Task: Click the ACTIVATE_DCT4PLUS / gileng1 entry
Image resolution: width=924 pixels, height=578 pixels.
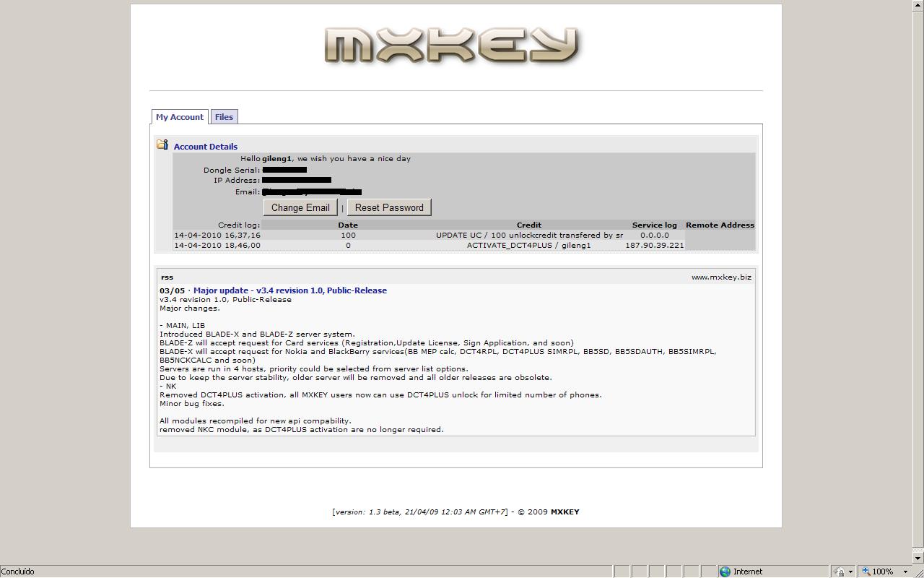Action: click(x=529, y=245)
